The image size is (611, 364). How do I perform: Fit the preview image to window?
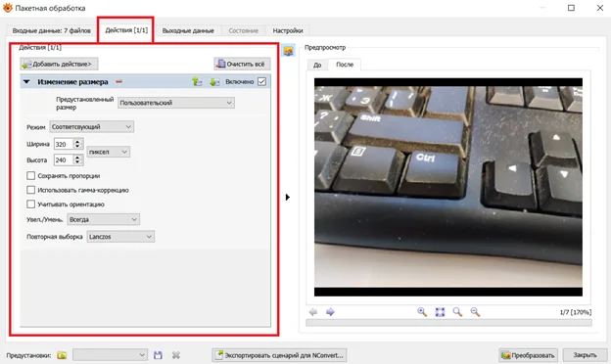[440, 312]
